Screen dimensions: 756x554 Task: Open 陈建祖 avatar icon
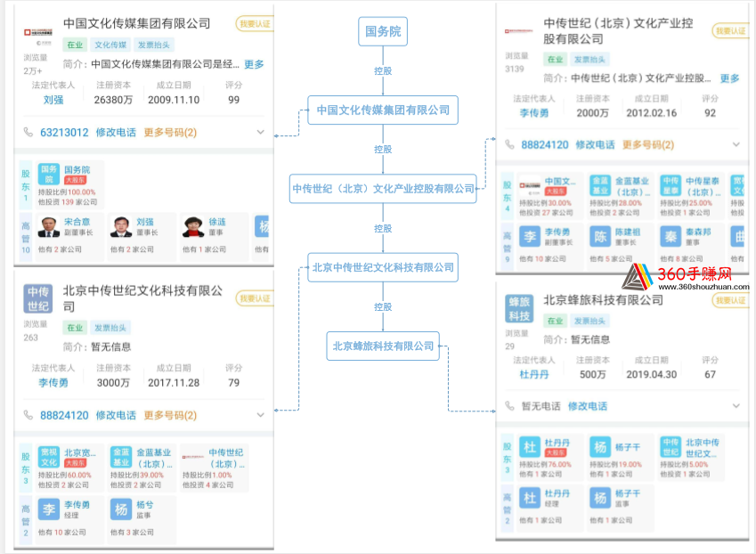[x=600, y=237]
